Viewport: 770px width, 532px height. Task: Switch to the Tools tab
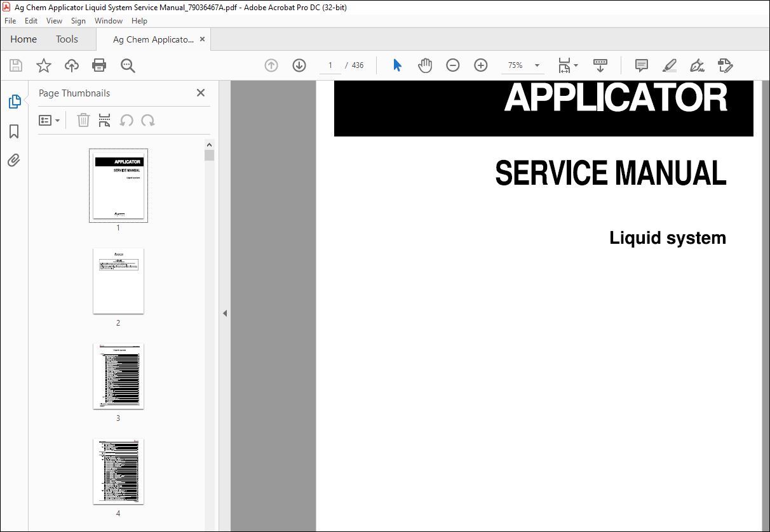point(67,39)
